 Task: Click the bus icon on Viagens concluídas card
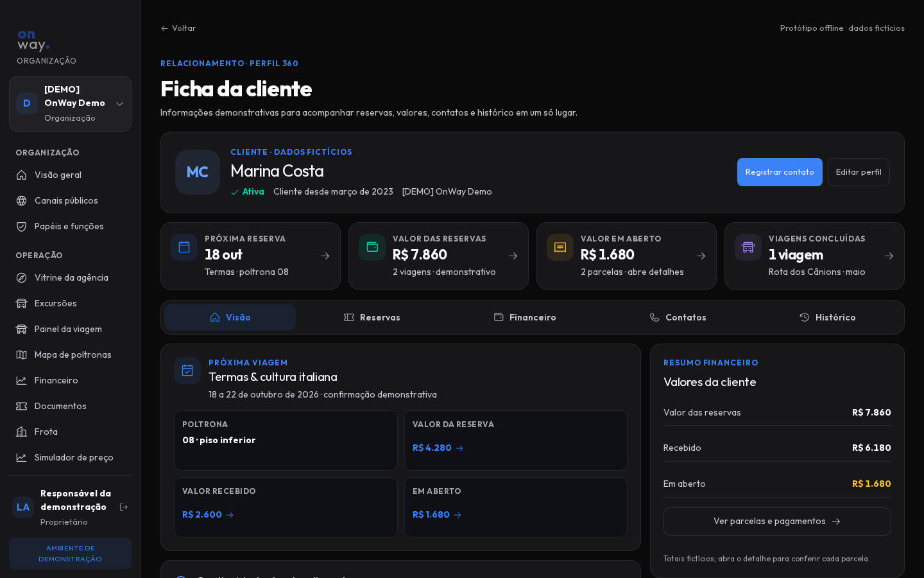tap(748, 247)
